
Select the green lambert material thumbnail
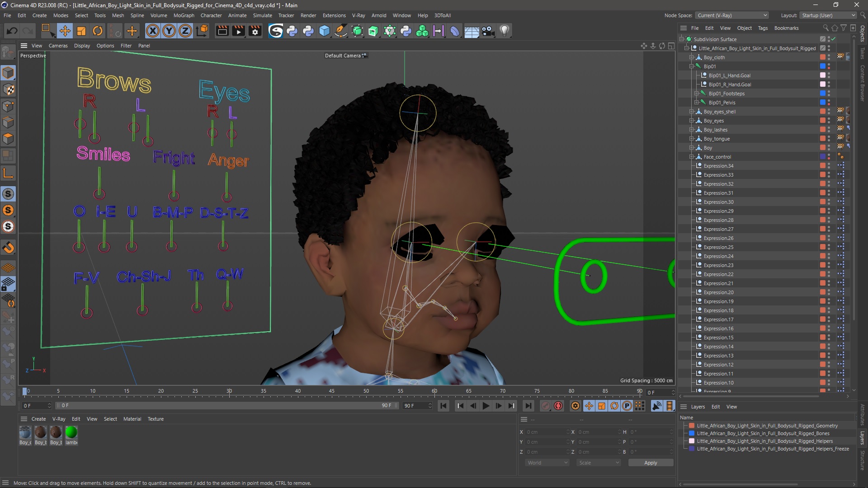(71, 432)
